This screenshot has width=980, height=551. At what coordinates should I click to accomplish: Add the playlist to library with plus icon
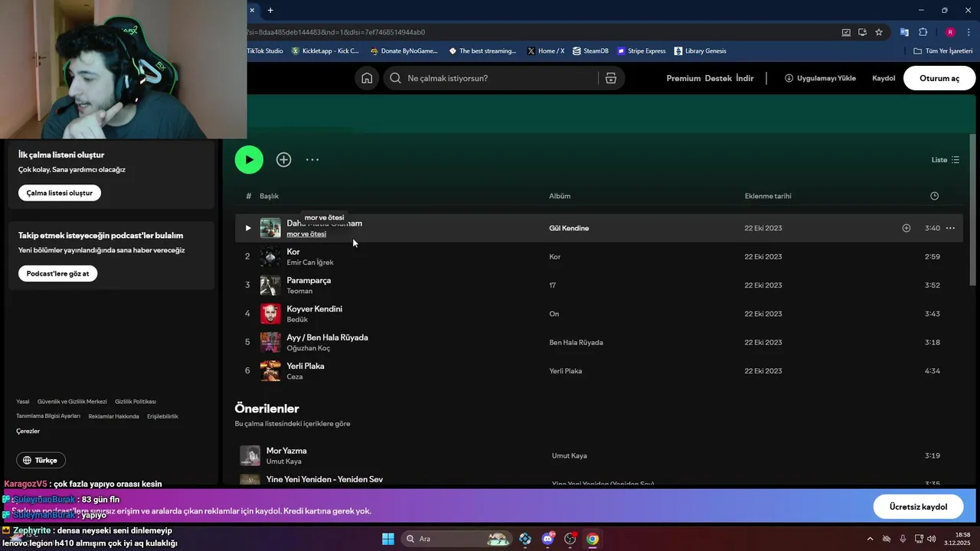coord(284,160)
